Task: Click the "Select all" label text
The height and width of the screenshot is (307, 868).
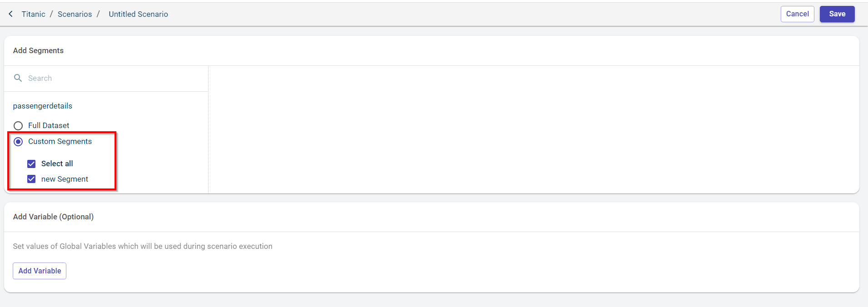Action: point(57,163)
